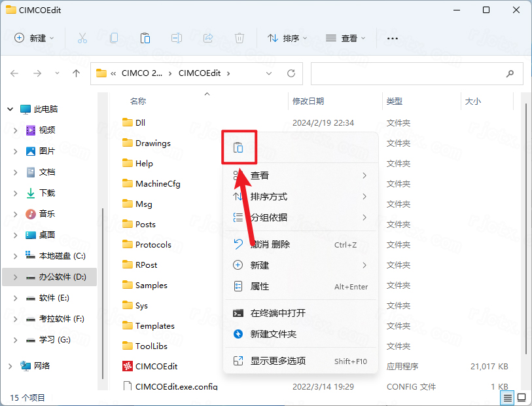Choose 撤消 删除 from context menu
The height and width of the screenshot is (406, 532).
(x=300, y=244)
